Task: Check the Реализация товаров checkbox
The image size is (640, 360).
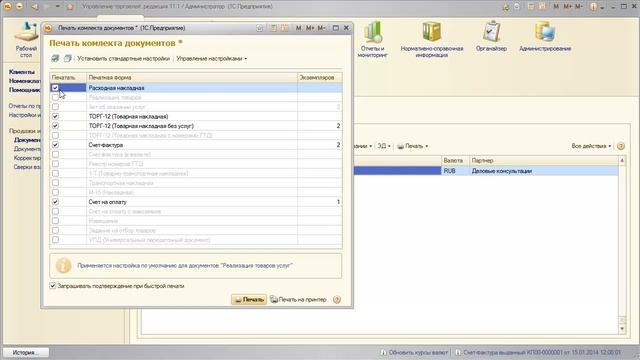Action: point(55,98)
